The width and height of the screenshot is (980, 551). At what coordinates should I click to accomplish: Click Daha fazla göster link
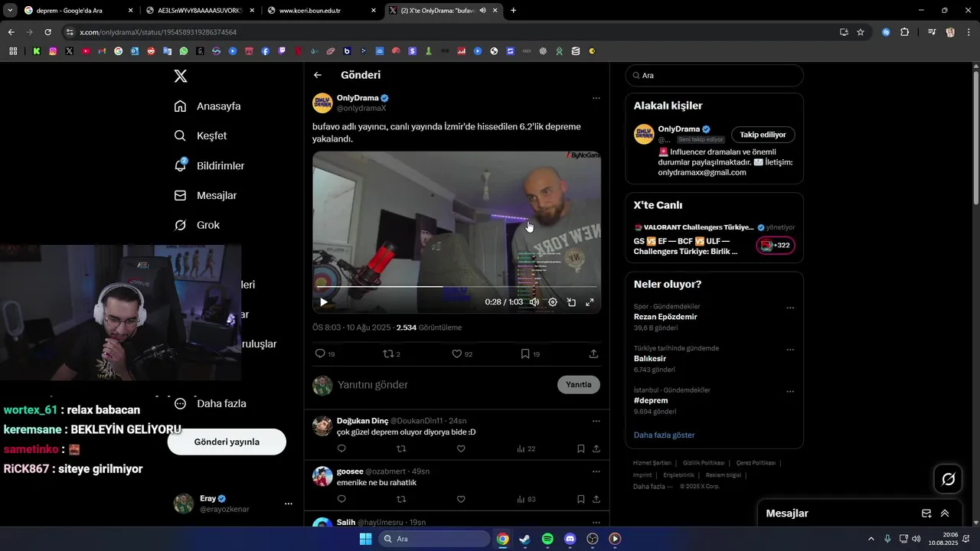click(x=664, y=435)
